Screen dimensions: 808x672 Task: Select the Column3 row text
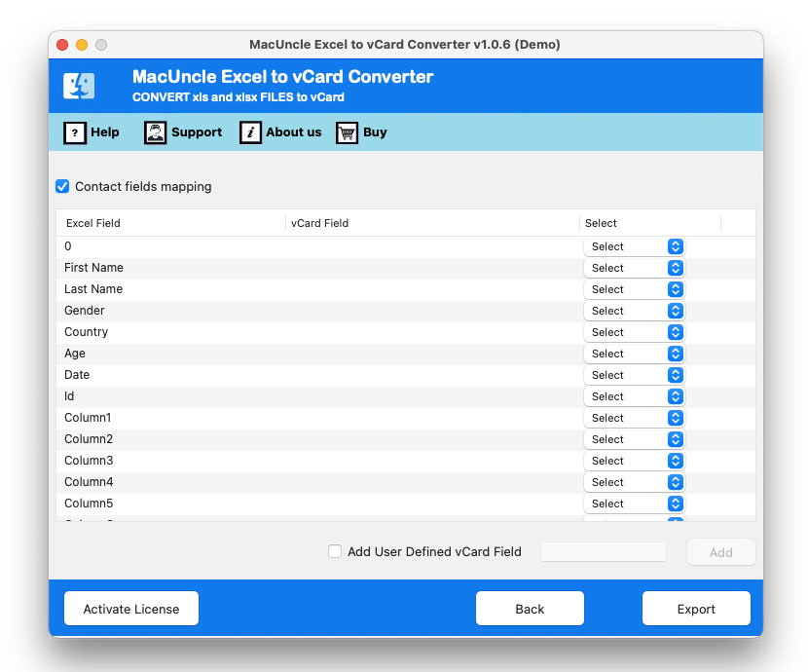(x=89, y=461)
